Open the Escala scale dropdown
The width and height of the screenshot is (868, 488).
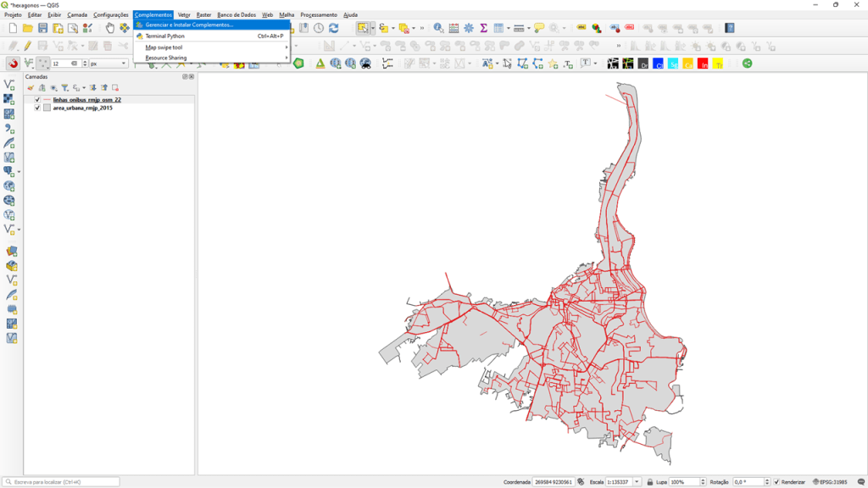tap(637, 482)
